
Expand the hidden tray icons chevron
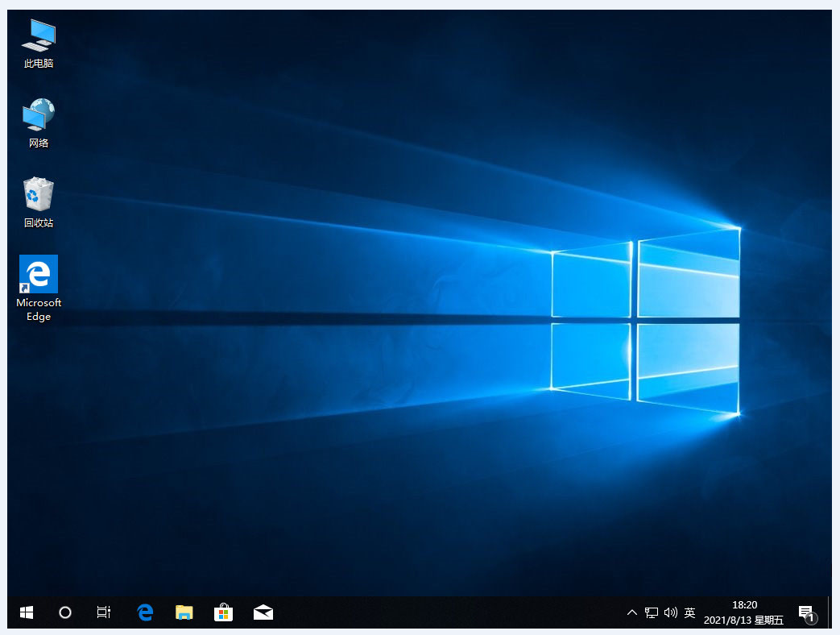[x=632, y=612]
